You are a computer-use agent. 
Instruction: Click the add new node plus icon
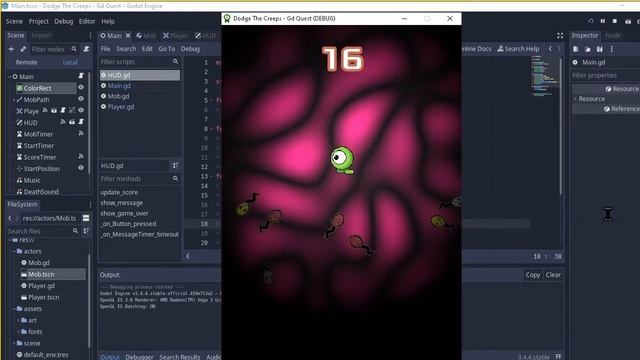(x=11, y=49)
